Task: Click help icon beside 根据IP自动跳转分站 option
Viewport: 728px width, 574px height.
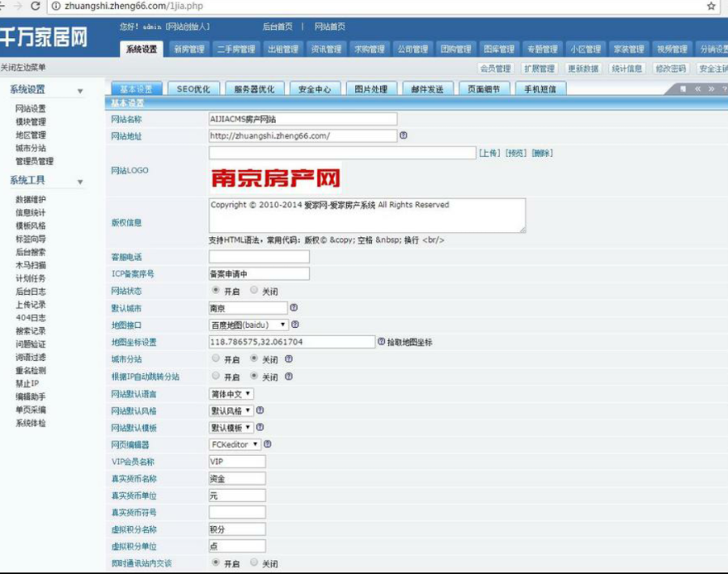Action: click(289, 377)
